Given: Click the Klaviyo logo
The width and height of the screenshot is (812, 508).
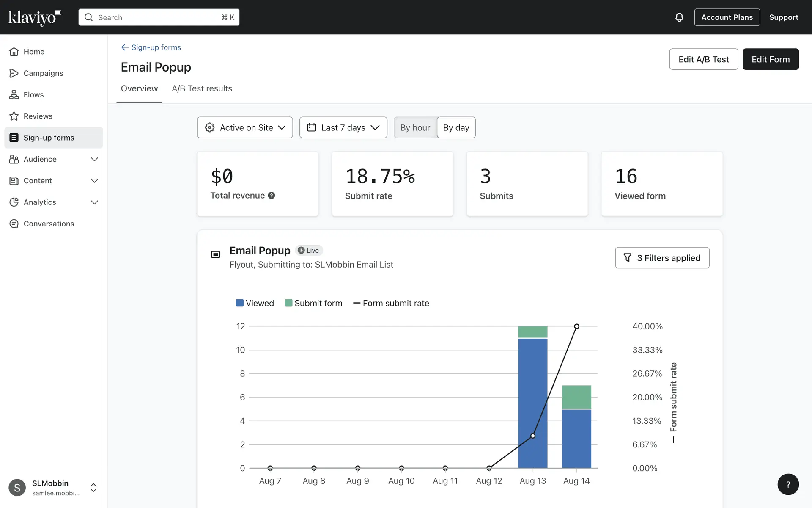Looking at the screenshot, I should pyautogui.click(x=35, y=17).
